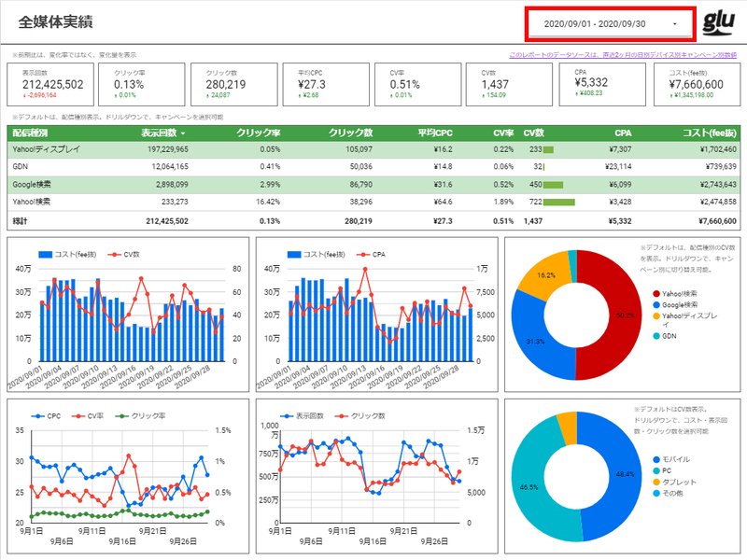Click the コスト(fee抜) table column header
This screenshot has height=560, width=747.
tap(710, 133)
